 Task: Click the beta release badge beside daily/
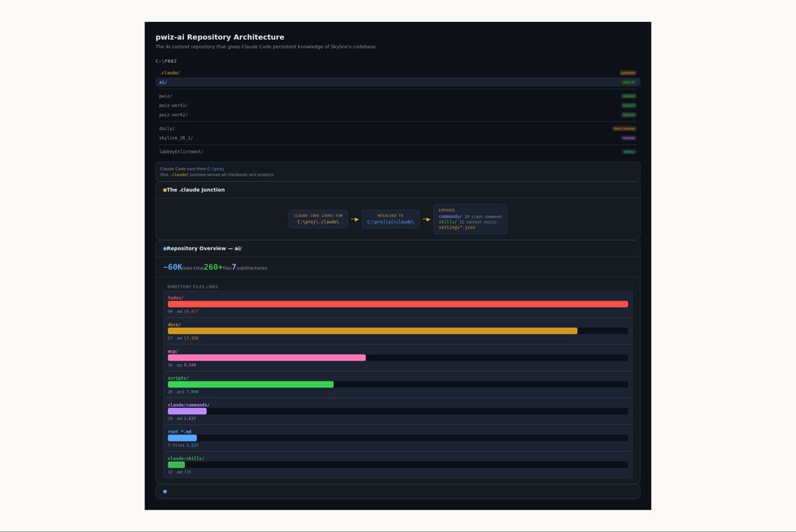tap(624, 129)
